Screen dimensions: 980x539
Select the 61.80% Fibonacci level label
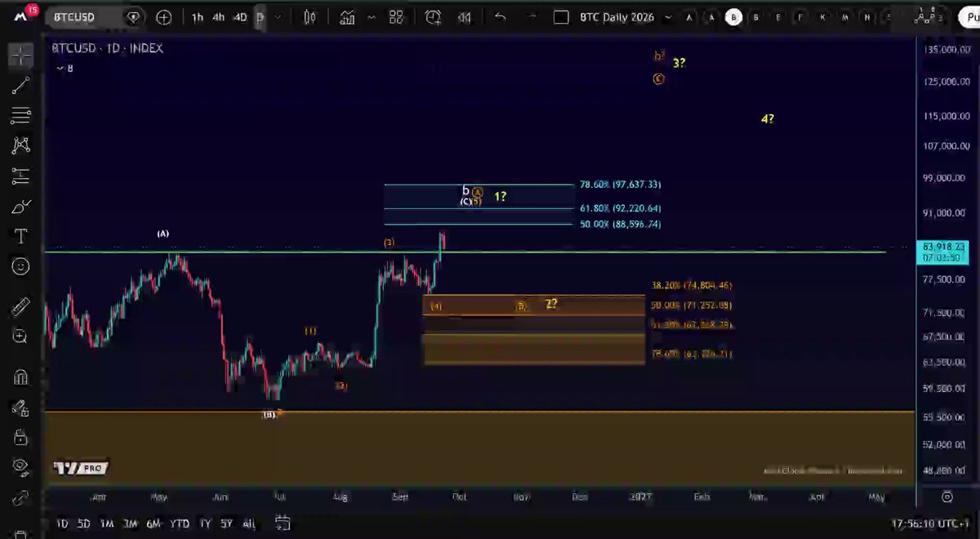coord(621,208)
